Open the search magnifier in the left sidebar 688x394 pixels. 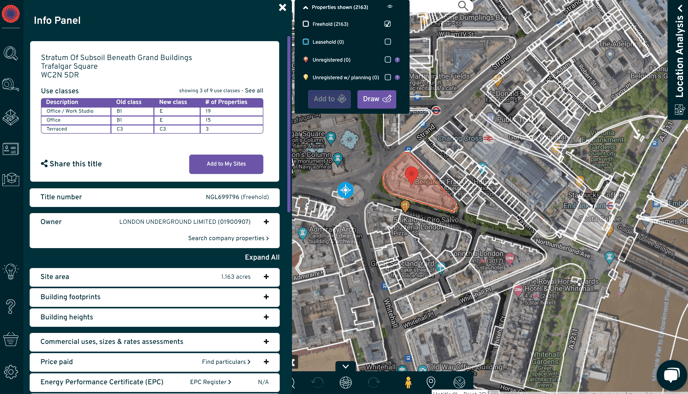pyautogui.click(x=11, y=53)
